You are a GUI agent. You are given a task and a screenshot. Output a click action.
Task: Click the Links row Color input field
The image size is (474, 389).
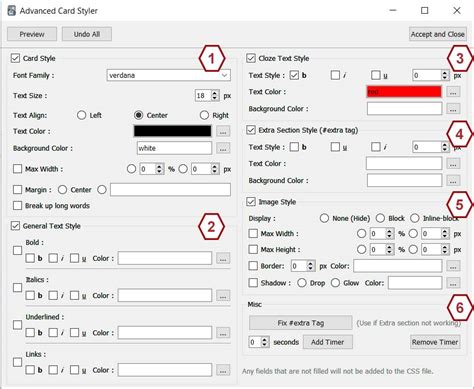click(165, 370)
